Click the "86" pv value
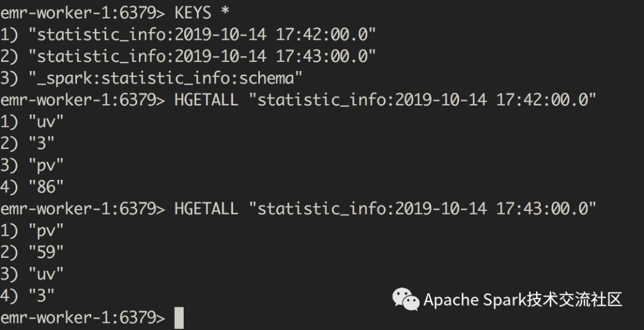This screenshot has height=330, width=644. 46,187
